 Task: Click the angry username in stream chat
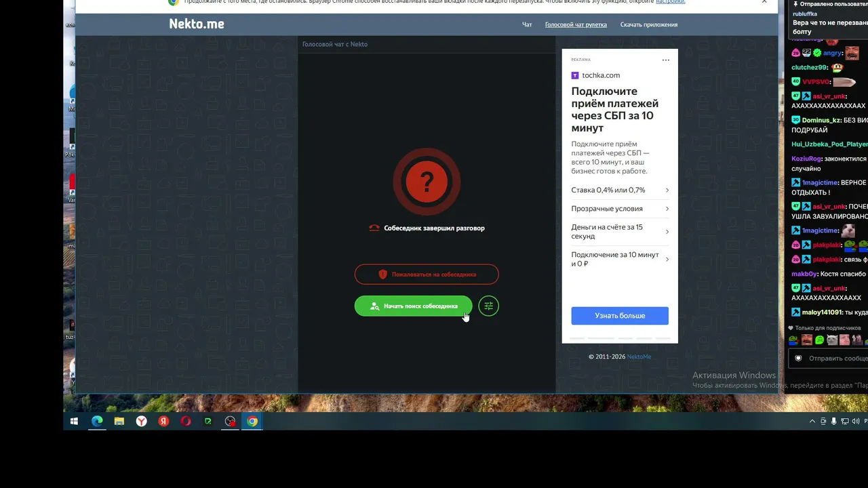[832, 53]
